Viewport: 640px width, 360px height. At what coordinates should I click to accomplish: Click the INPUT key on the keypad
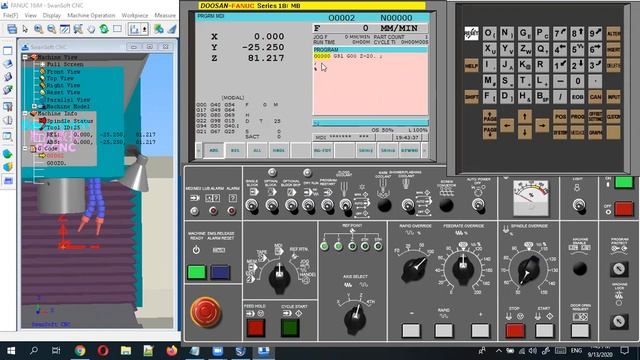pyautogui.click(x=613, y=97)
